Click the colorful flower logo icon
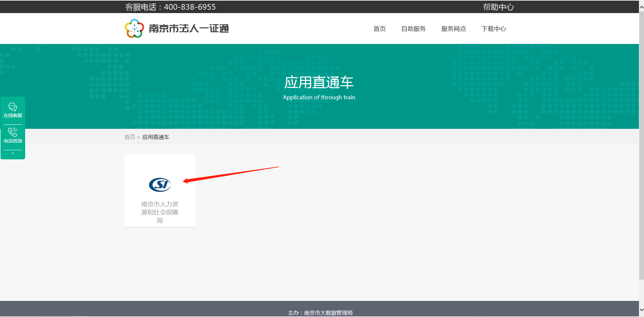Image resolution: width=644 pixels, height=317 pixels. click(134, 29)
